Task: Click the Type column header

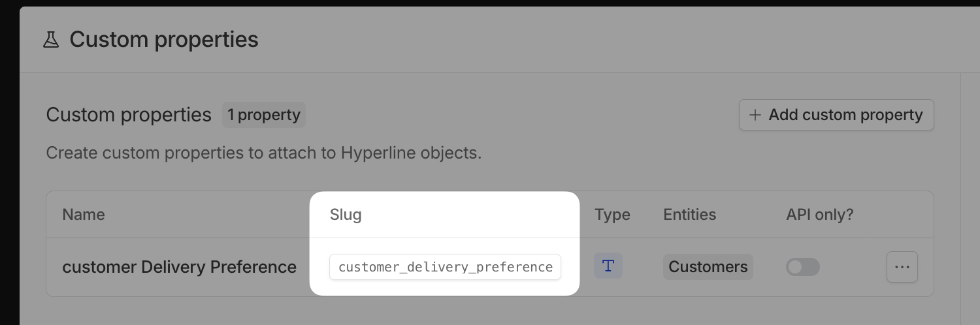Action: click(612, 215)
